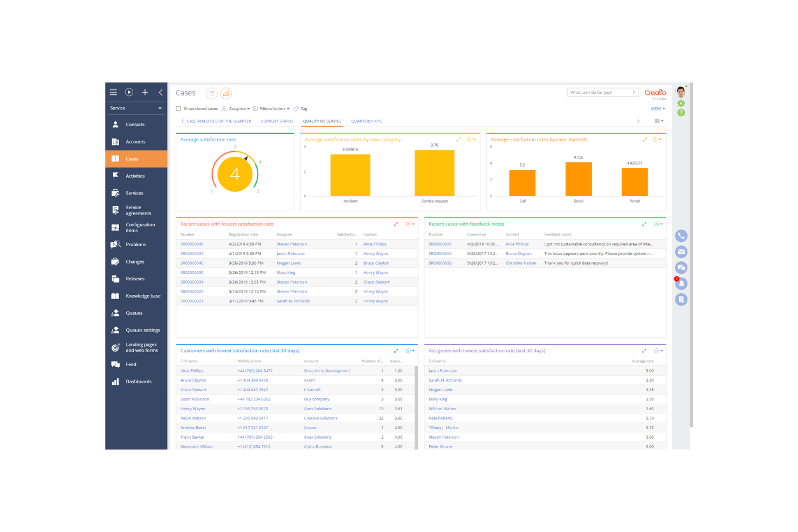Open contact Alice Phillips from customers list

(x=192, y=370)
